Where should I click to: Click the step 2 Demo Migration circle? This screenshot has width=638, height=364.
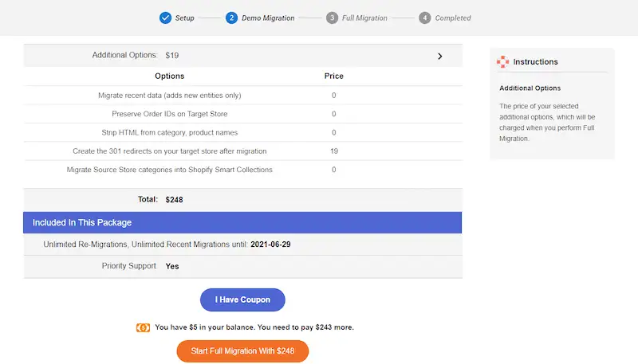pos(231,18)
